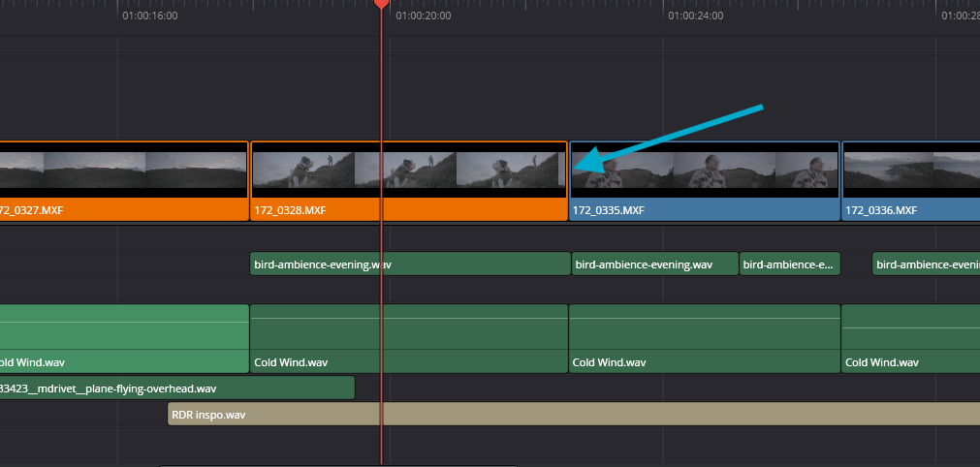Select bird-ambience-evening.wav clip below 172_0328.MXF
This screenshot has height=467, width=980.
(x=409, y=264)
